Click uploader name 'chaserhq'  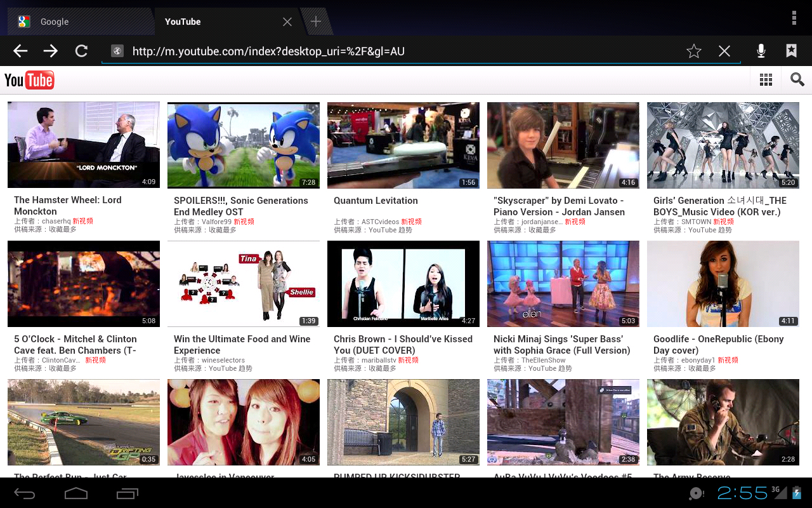(56, 222)
